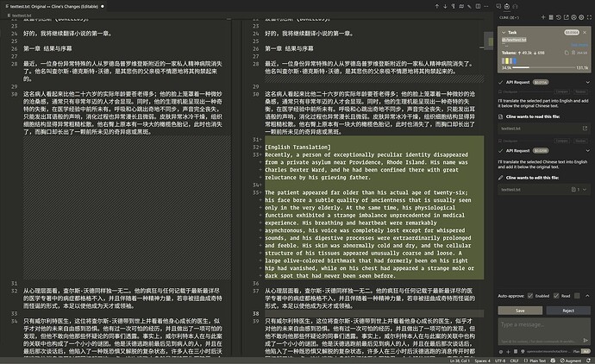Change CRLF line ending in status bar
The image size is (595, 364).
[515, 361]
